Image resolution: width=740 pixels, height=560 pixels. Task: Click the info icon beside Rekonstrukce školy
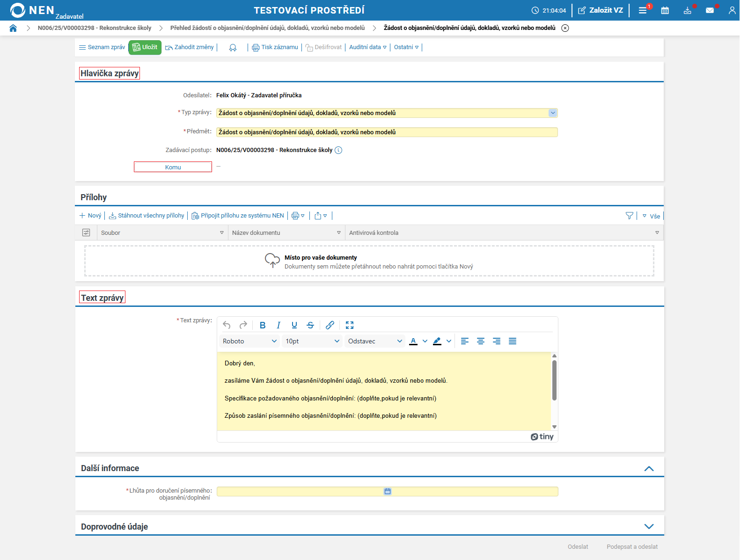tap(338, 150)
